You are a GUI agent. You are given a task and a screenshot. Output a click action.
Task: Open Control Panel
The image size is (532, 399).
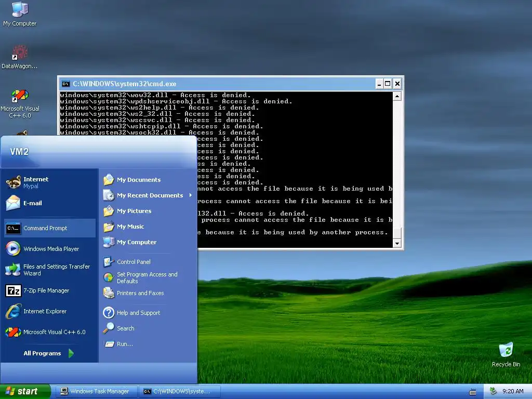[x=148, y=262]
